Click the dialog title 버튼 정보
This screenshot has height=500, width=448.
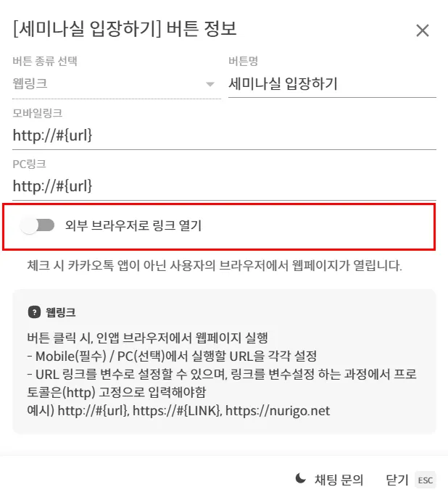click(x=202, y=28)
